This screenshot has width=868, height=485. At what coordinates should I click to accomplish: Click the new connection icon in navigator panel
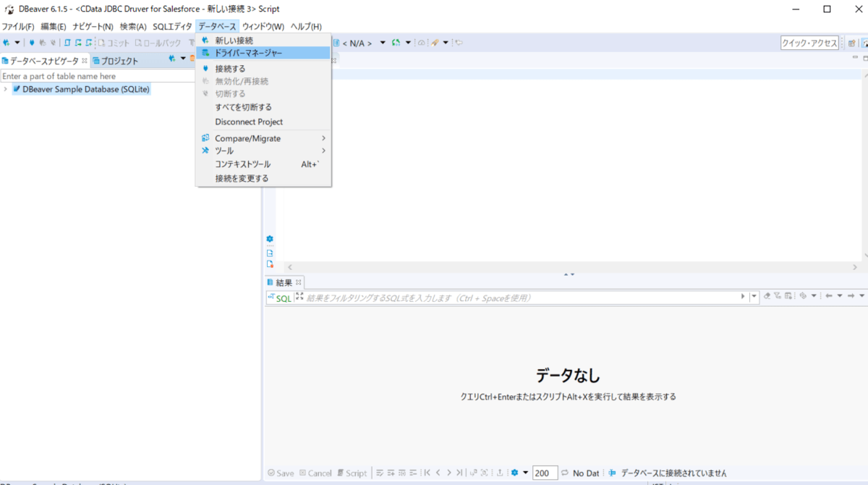point(172,59)
